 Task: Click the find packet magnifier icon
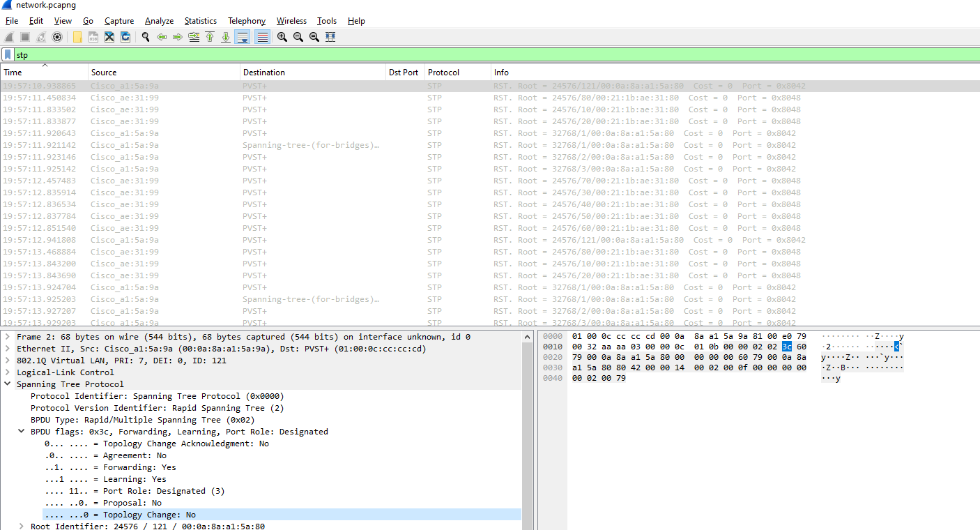pyautogui.click(x=146, y=37)
